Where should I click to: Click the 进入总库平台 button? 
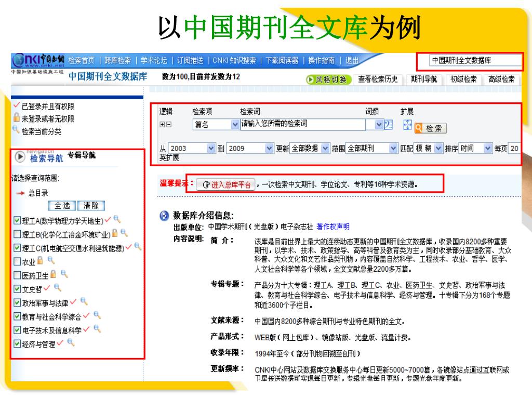225,184
